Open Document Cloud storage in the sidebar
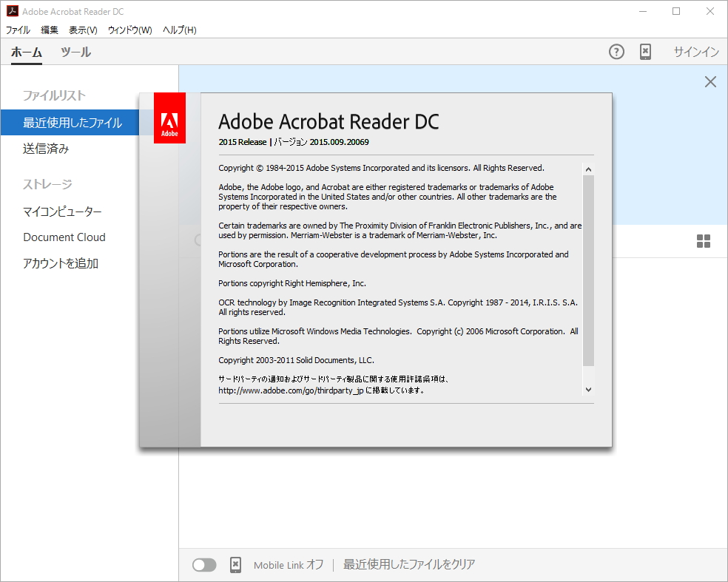The height and width of the screenshot is (582, 728). coord(65,237)
